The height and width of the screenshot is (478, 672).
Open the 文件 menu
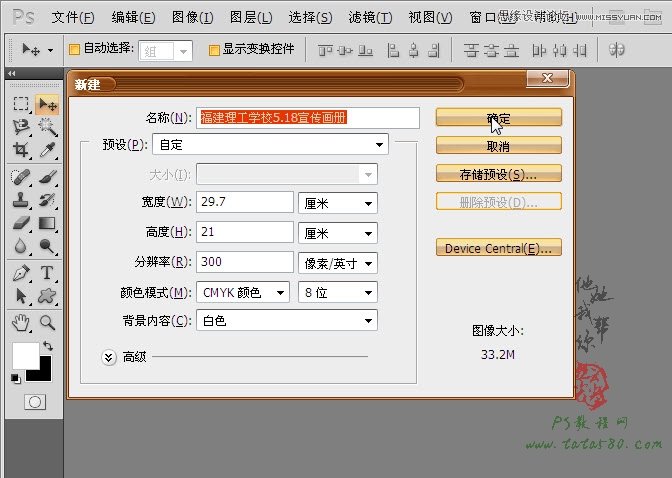pos(73,17)
